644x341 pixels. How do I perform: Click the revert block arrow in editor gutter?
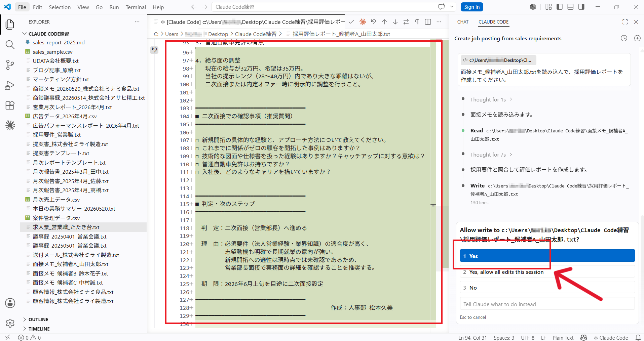pyautogui.click(x=154, y=50)
